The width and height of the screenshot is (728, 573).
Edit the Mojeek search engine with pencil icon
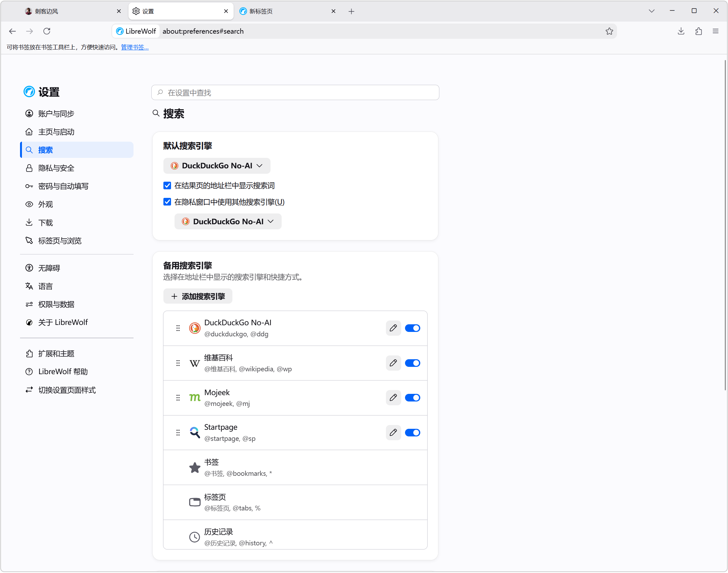tap(393, 398)
